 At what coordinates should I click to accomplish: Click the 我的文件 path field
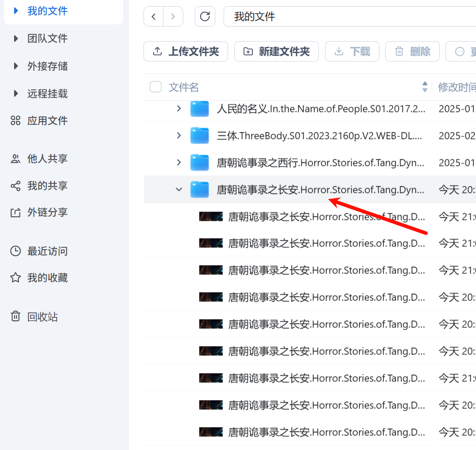pyautogui.click(x=350, y=16)
